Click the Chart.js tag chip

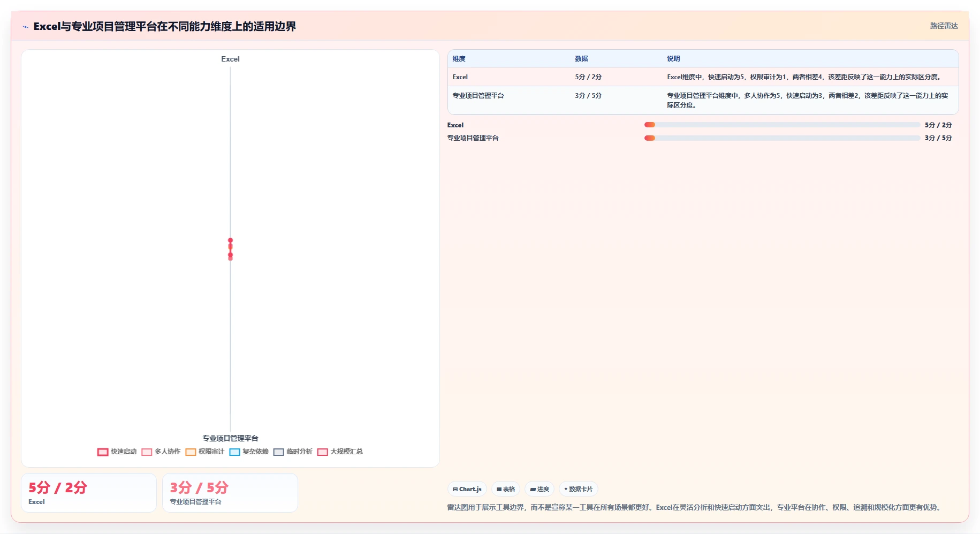coord(467,489)
